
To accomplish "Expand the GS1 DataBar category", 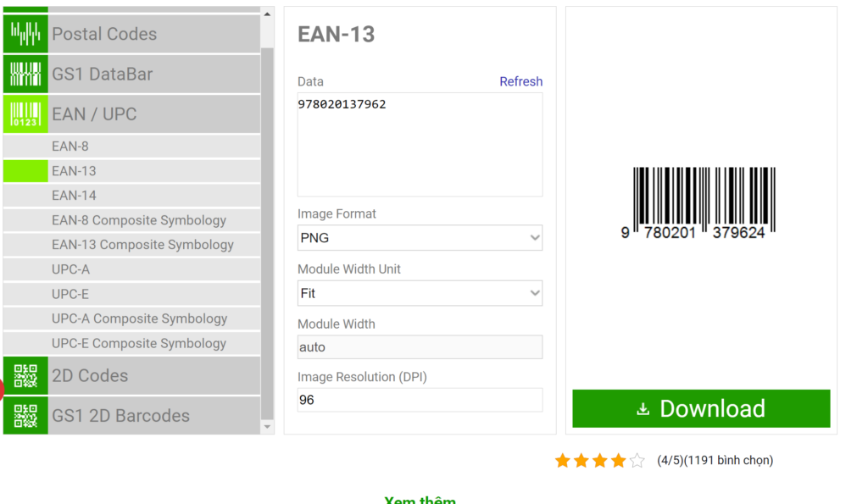I will click(131, 75).
